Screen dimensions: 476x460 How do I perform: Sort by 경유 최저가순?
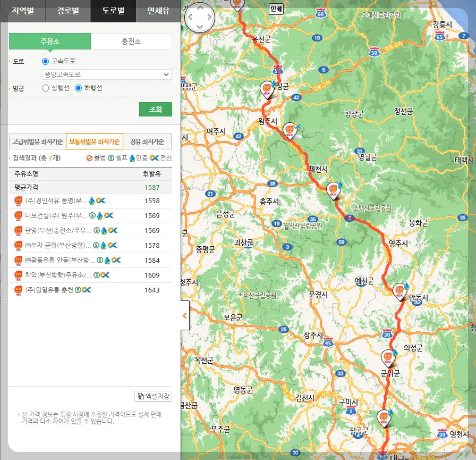point(147,141)
